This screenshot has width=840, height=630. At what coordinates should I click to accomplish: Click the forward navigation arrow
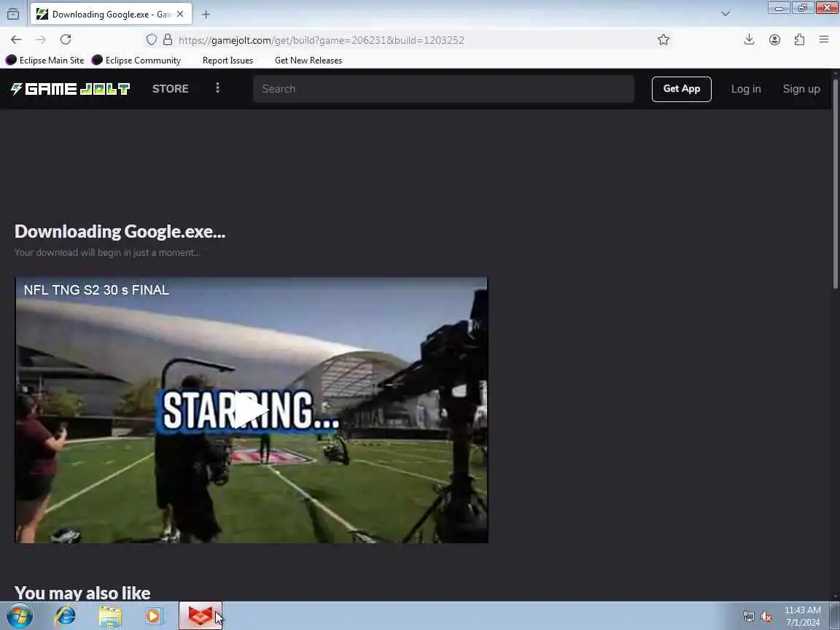coord(41,39)
